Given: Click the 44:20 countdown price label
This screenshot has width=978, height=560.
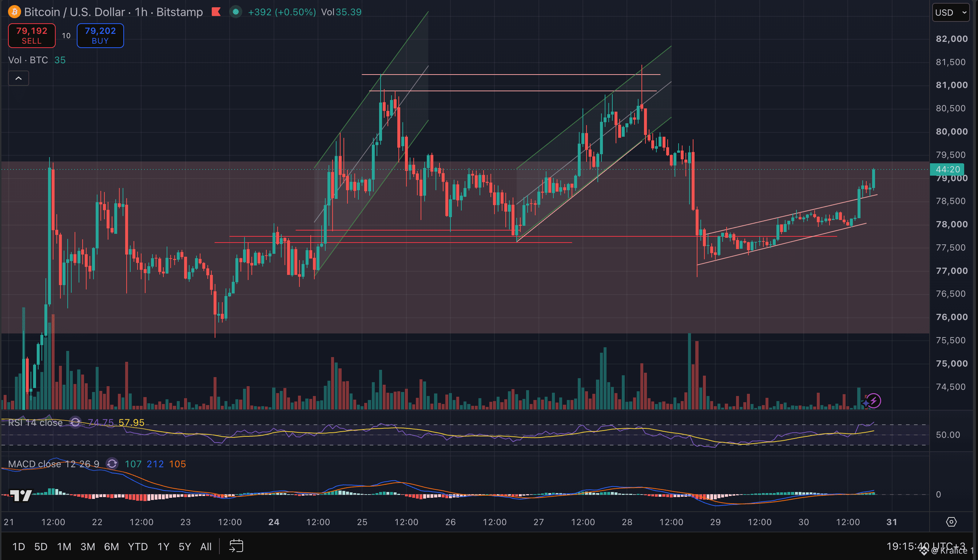Looking at the screenshot, I should 947,169.
